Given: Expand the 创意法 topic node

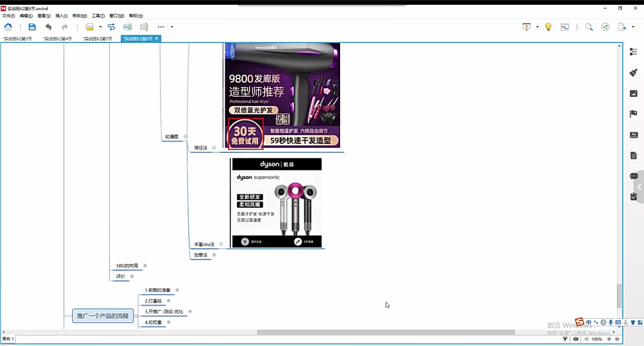Looking at the screenshot, I should [214, 254].
